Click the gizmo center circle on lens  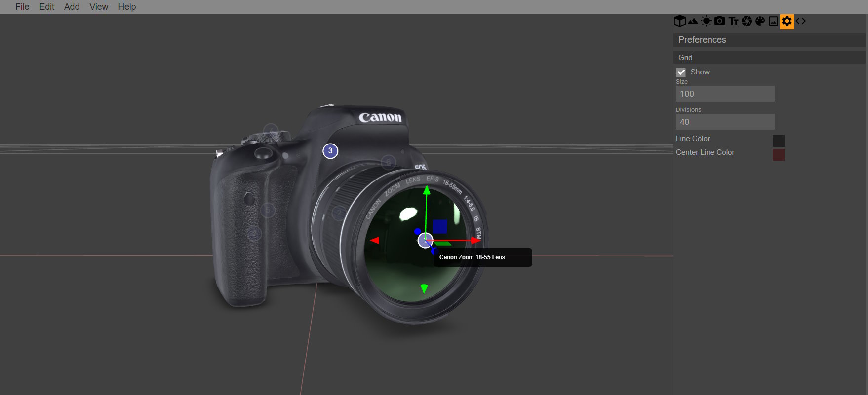tap(425, 241)
